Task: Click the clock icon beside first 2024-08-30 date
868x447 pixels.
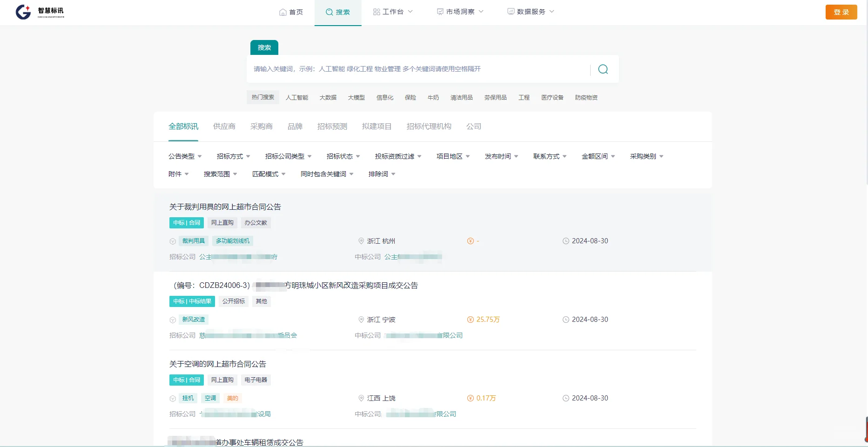Action: coord(566,241)
